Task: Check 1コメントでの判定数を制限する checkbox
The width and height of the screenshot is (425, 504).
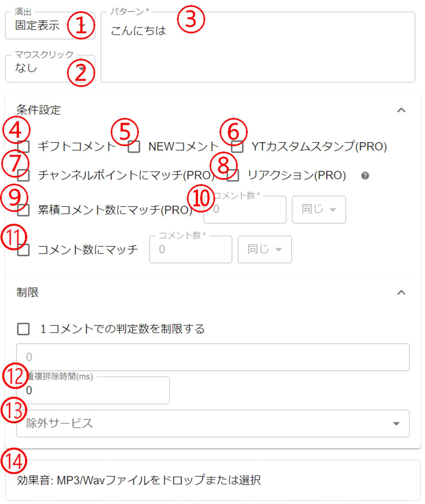Action: 23,329
